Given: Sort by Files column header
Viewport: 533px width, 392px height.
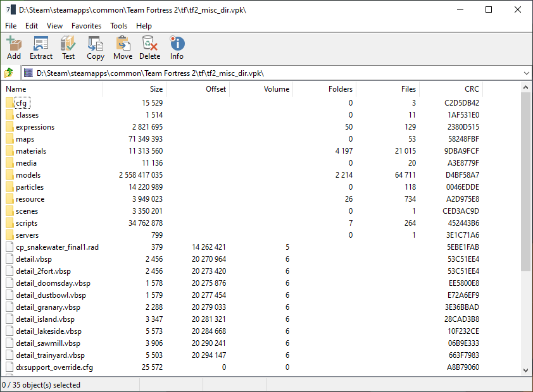Looking at the screenshot, I should (387, 89).
